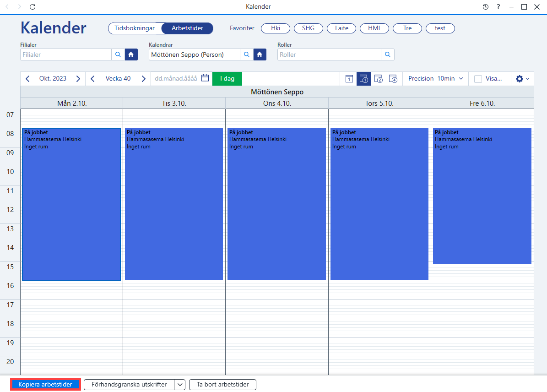
Task: Click the dd.månad.åååå date field
Action: [175, 79]
